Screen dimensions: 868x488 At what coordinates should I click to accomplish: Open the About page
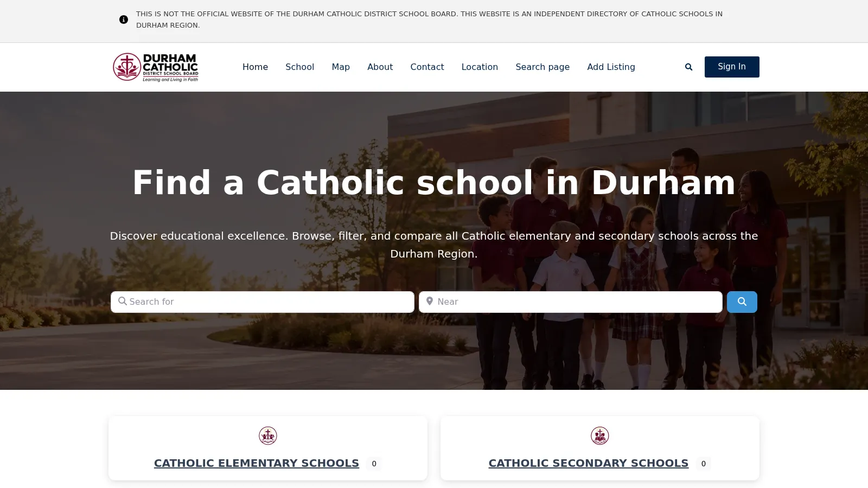[380, 67]
